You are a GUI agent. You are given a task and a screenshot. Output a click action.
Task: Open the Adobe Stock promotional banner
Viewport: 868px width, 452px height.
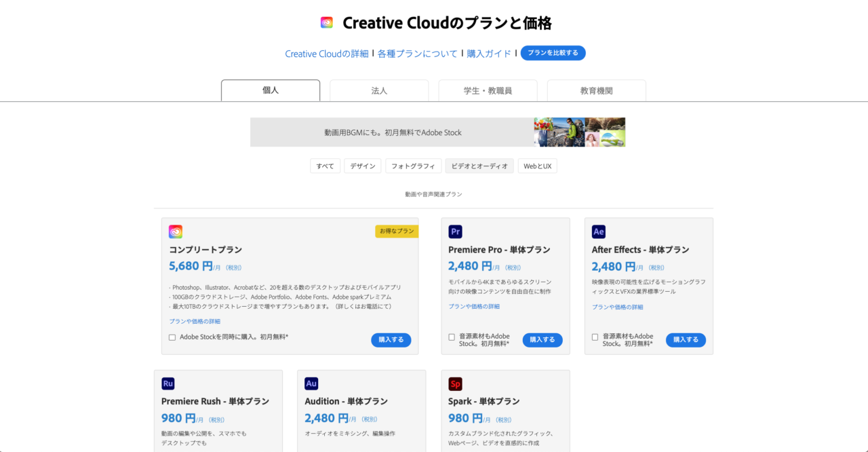[x=438, y=132]
